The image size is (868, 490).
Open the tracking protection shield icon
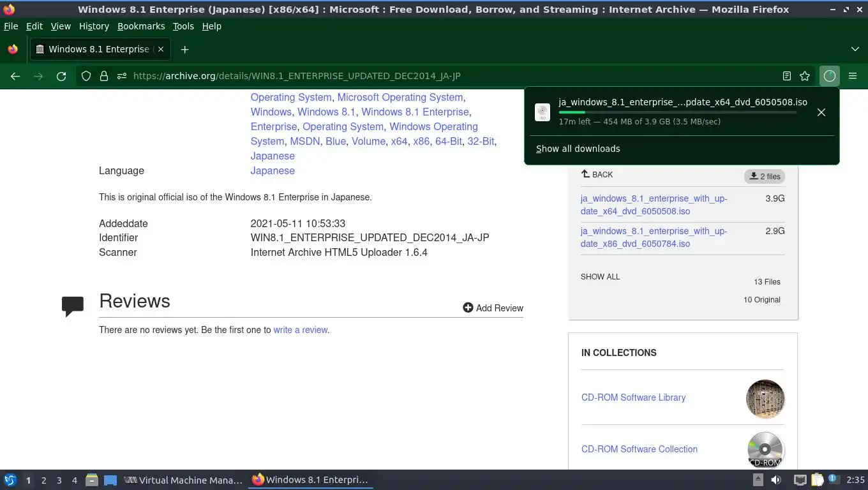[86, 76]
